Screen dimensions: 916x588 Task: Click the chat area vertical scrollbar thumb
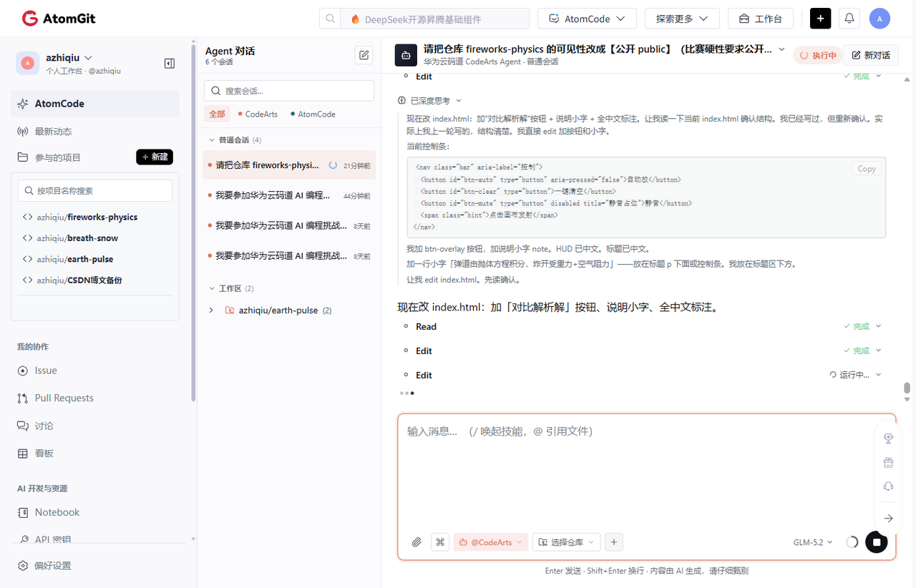point(907,388)
